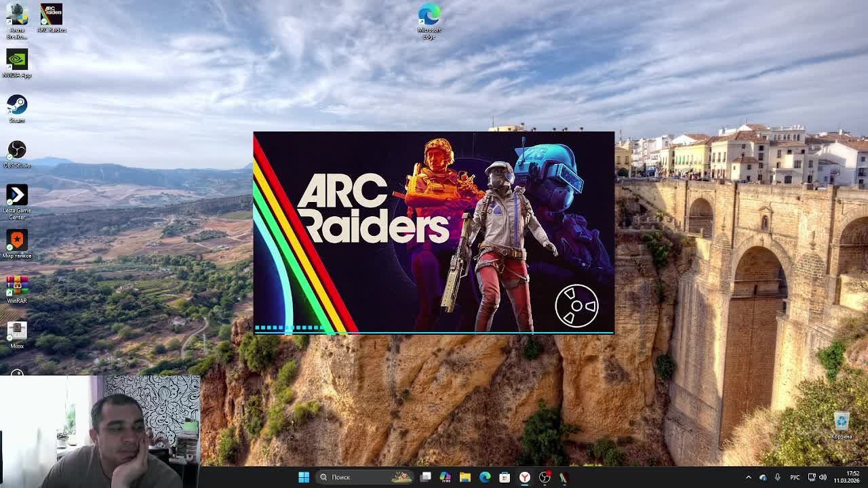Viewport: 868px width, 488px height.
Task: Open the network tray icon
Action: pyautogui.click(x=812, y=477)
